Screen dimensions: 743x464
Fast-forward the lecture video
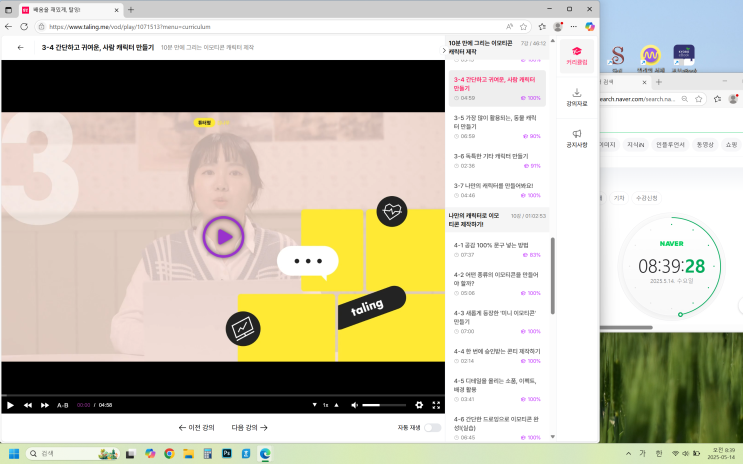point(45,405)
